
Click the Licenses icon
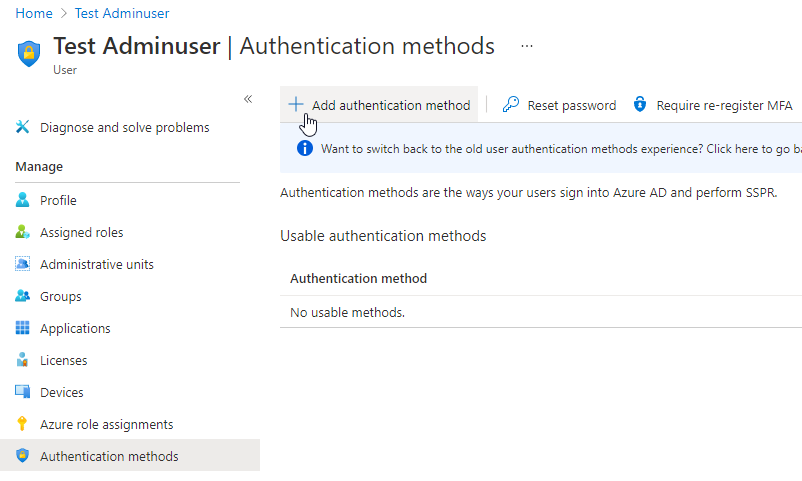(x=23, y=360)
